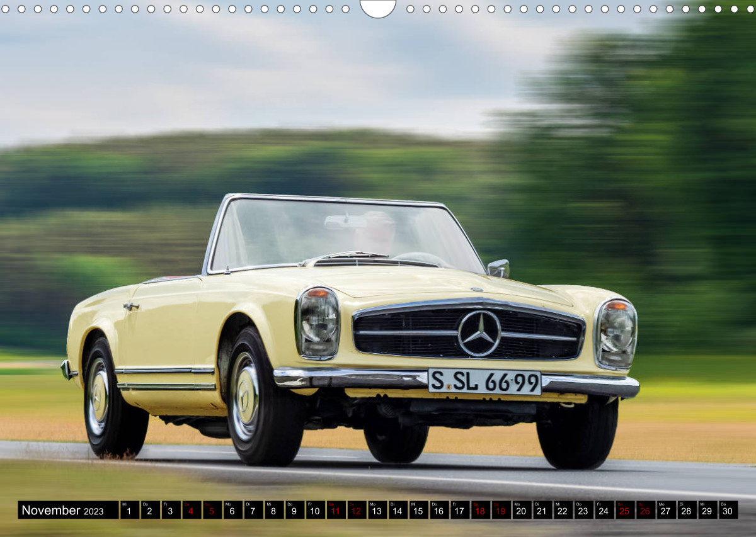Select red Sunday 19 date cell
Viewport: 756px width, 537px height.
(x=501, y=510)
